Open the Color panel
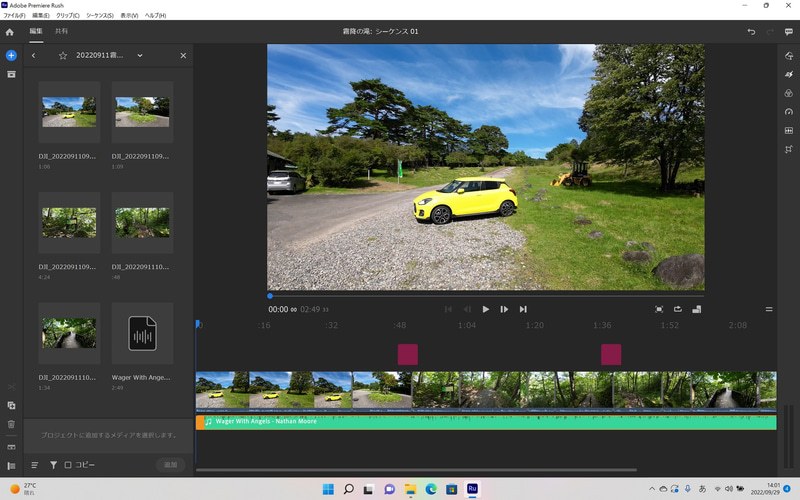The image size is (800, 500). [x=788, y=93]
